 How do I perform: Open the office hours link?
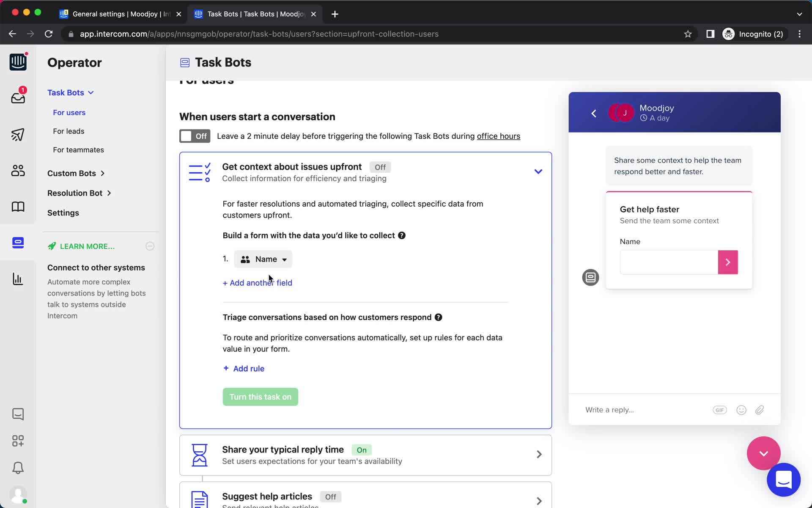click(498, 136)
